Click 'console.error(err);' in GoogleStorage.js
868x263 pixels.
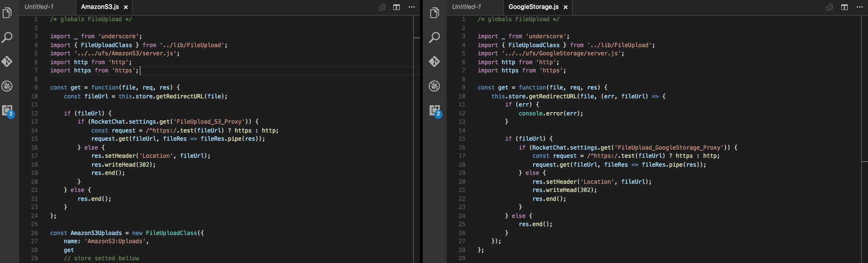coord(551,113)
